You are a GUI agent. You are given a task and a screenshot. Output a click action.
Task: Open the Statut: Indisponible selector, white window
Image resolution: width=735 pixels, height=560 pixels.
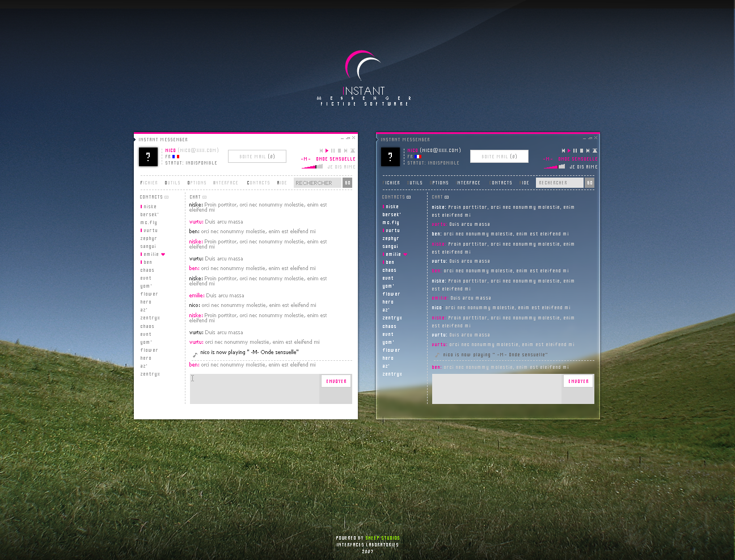pyautogui.click(x=191, y=163)
